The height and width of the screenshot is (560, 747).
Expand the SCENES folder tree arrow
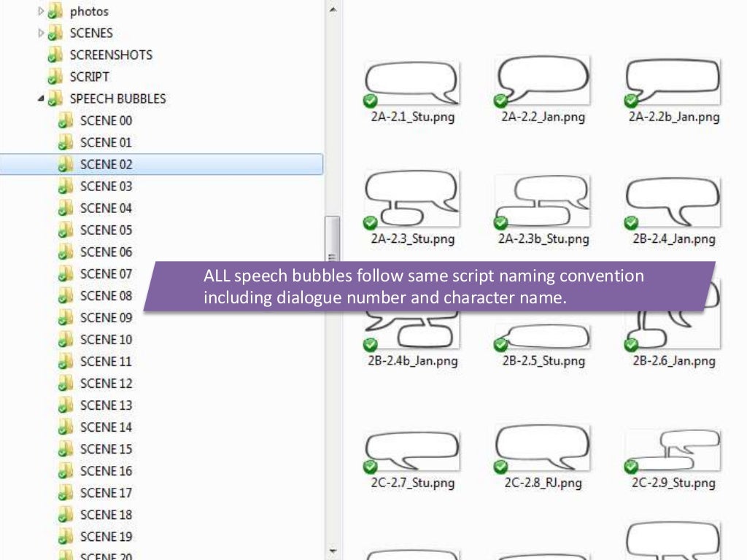pos(41,32)
